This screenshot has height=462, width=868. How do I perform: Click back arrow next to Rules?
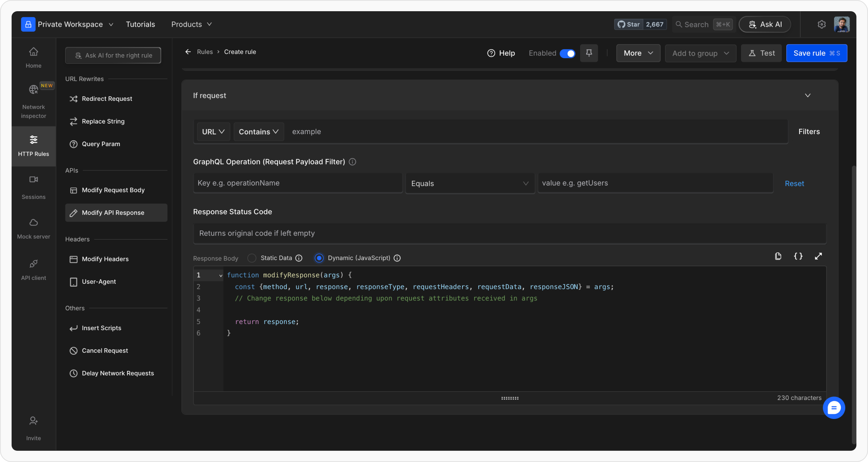click(x=188, y=52)
